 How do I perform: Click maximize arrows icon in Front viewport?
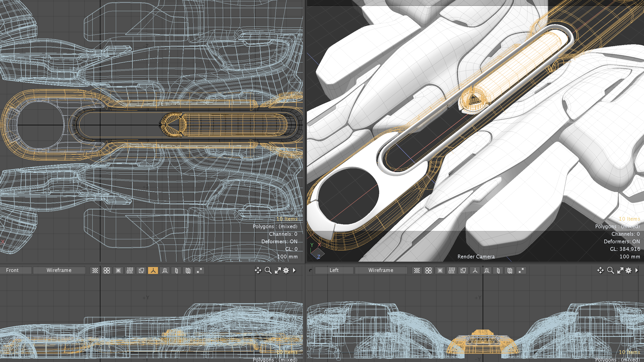point(278,270)
